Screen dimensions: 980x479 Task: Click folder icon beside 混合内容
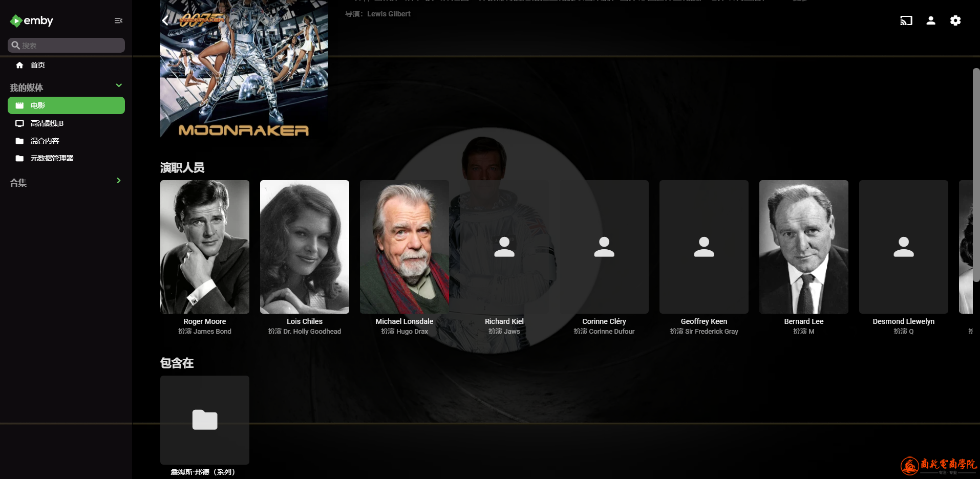pos(19,141)
